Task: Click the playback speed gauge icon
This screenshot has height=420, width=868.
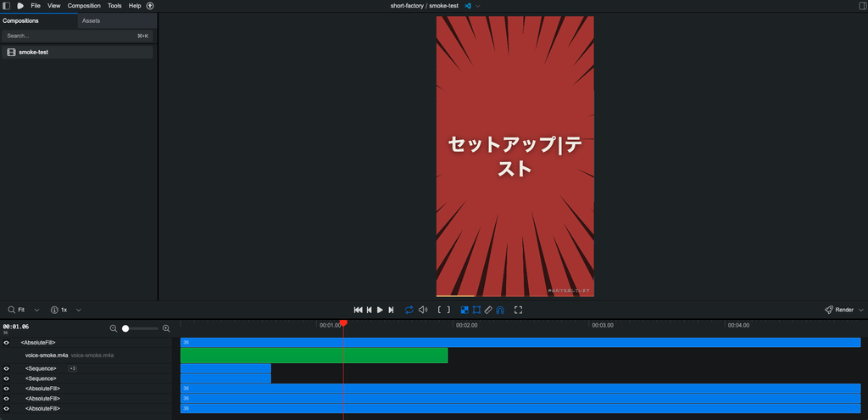Action: [x=54, y=310]
